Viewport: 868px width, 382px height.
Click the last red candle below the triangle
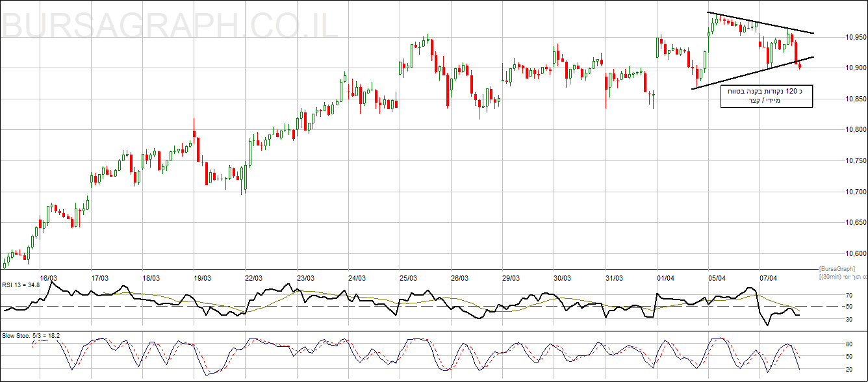tap(800, 66)
